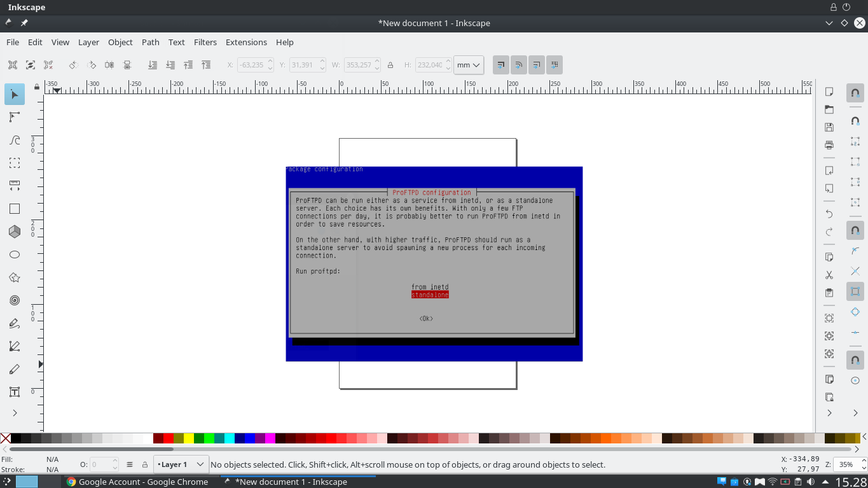The width and height of the screenshot is (868, 488).
Task: Pick the yellow palette swatch
Action: 189,438
